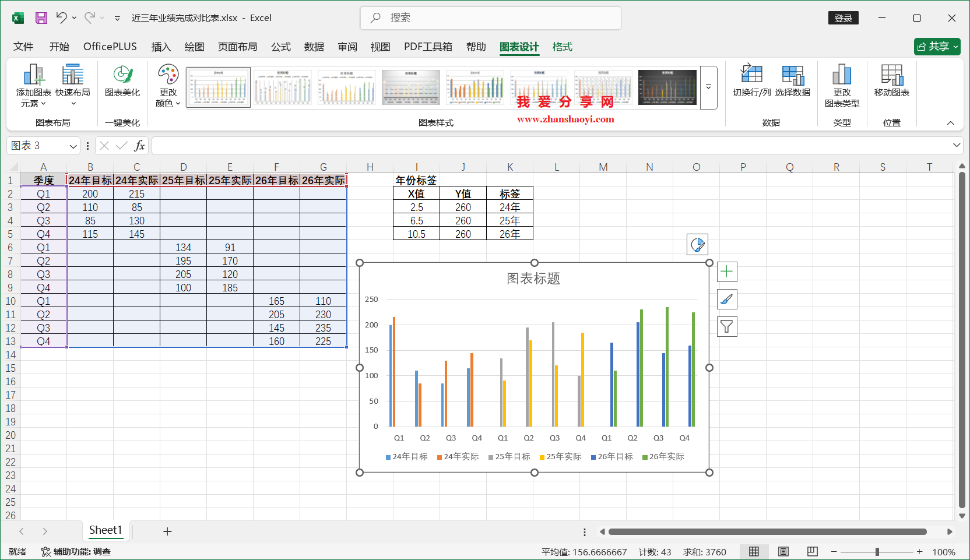Screen dimensions: 970x560
Task: Open the Select Data dialog
Action: [793, 81]
